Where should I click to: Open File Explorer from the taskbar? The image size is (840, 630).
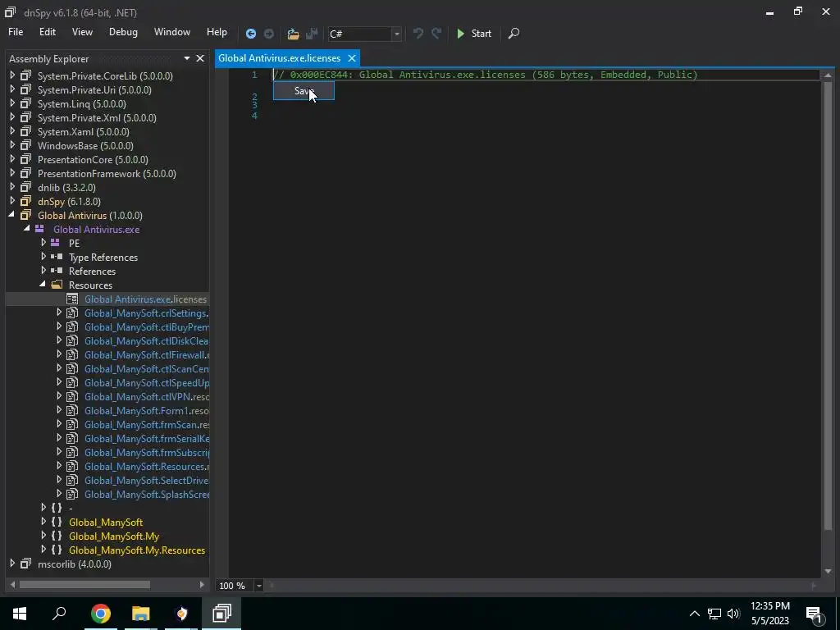tap(141, 614)
